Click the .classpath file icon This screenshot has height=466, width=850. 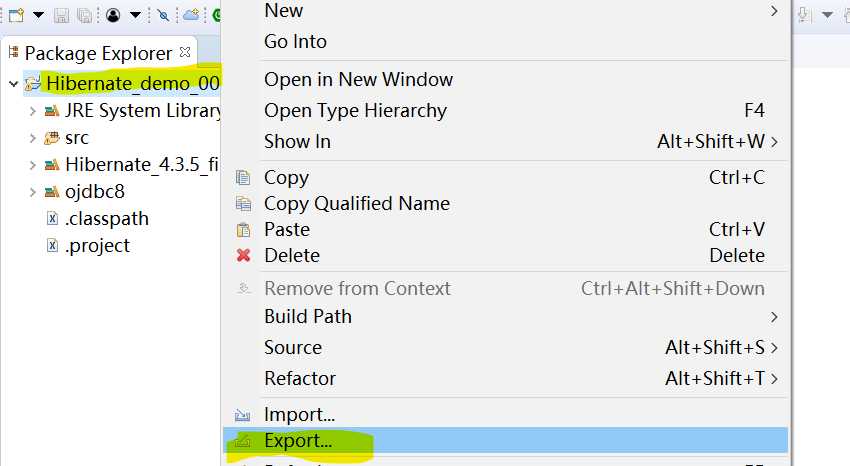tap(53, 219)
